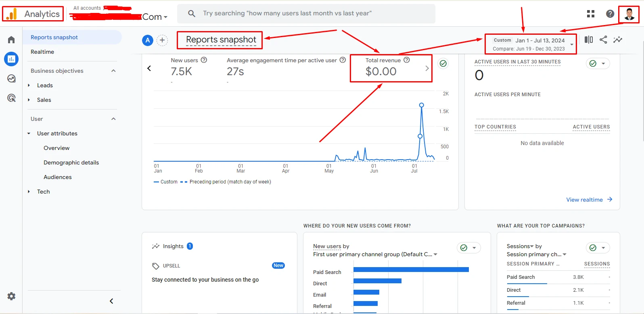Open Demographic details report
The image size is (644, 314).
point(71,162)
